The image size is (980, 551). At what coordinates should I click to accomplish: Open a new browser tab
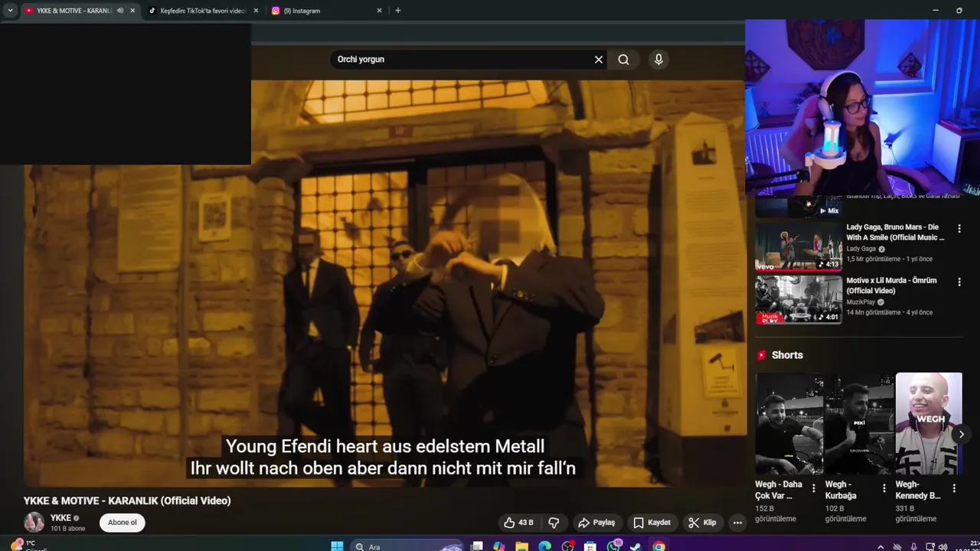(398, 11)
